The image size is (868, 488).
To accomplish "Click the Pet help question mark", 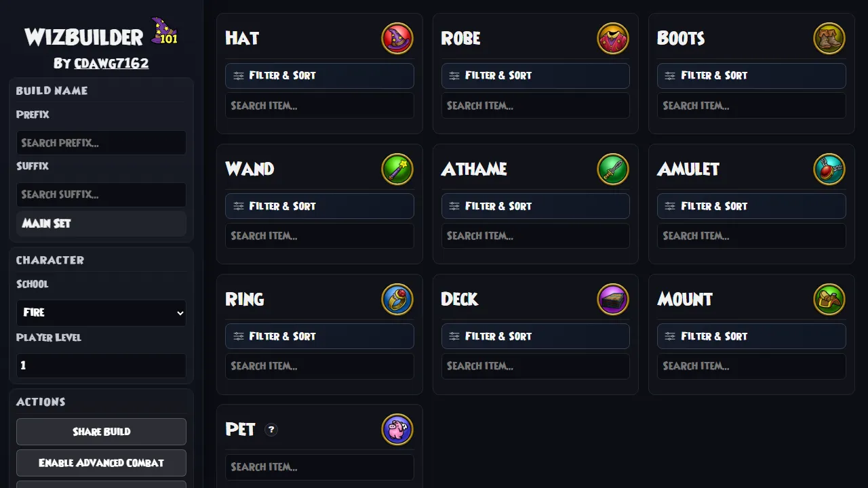I will tap(271, 430).
